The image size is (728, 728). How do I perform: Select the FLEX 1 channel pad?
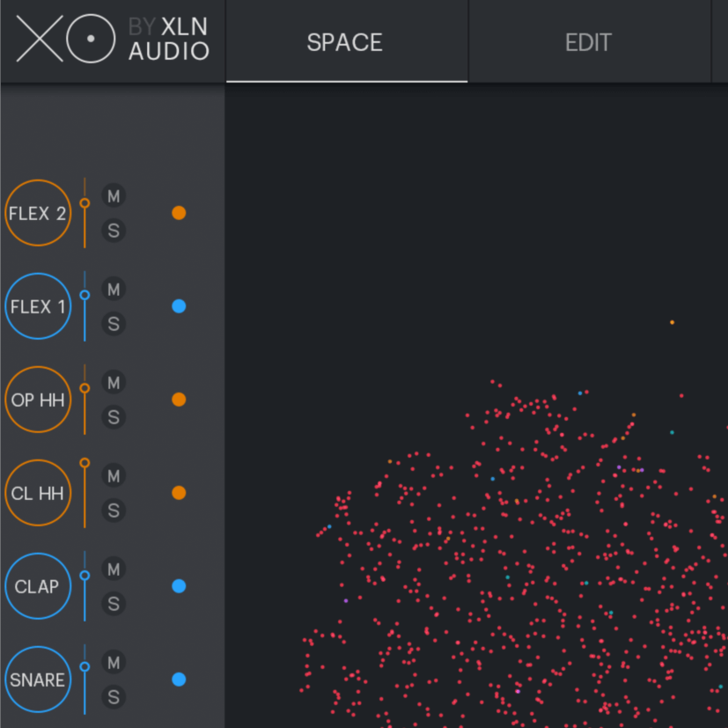38,306
